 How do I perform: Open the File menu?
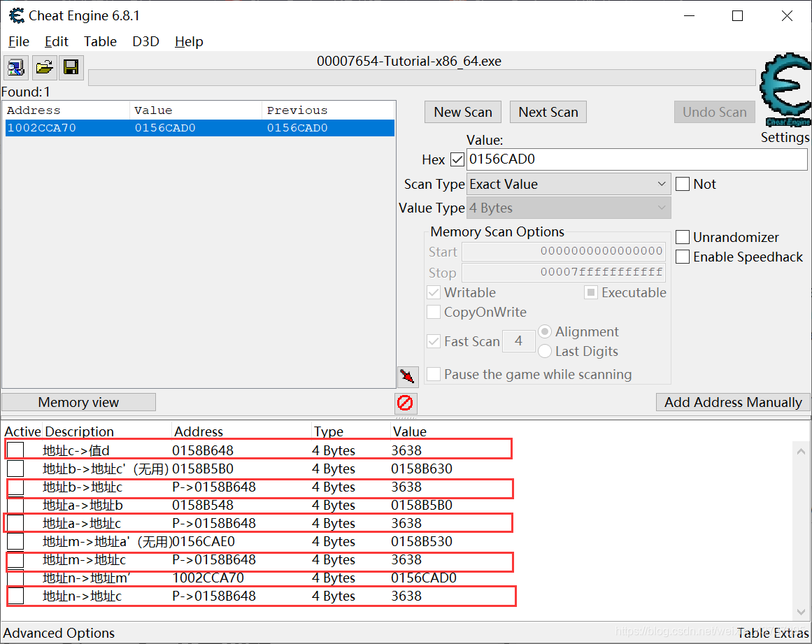(x=19, y=41)
